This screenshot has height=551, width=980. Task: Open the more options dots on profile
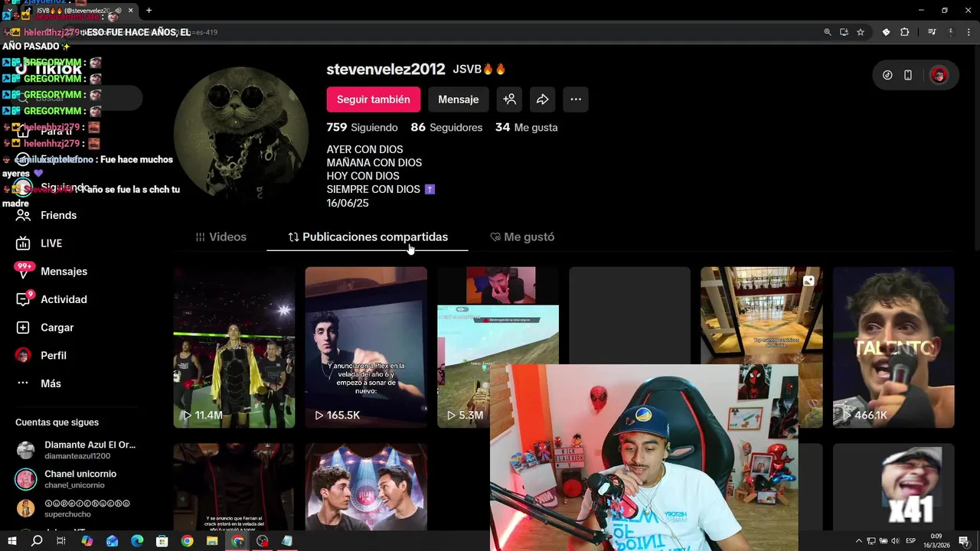(576, 99)
